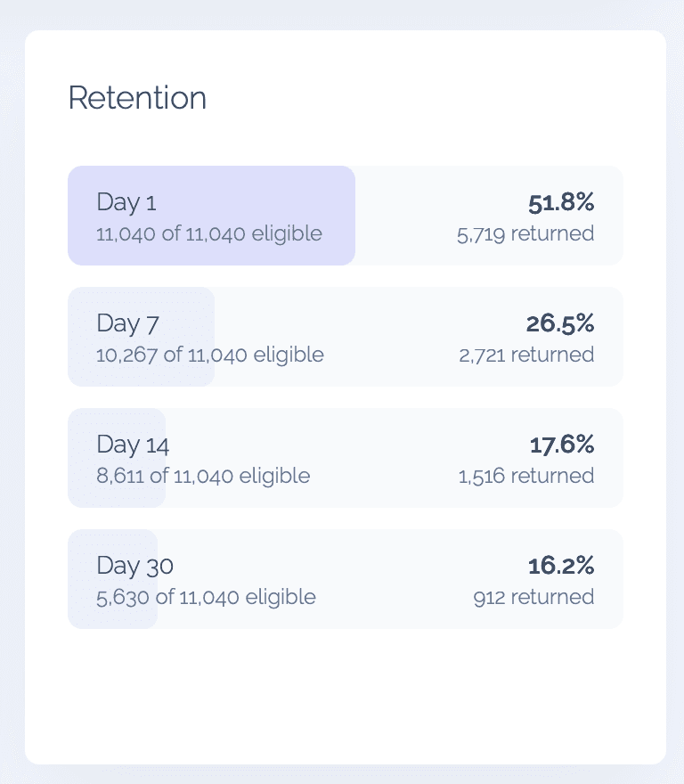Click the 10,267 of 11,040 eligible text

pyautogui.click(x=210, y=355)
